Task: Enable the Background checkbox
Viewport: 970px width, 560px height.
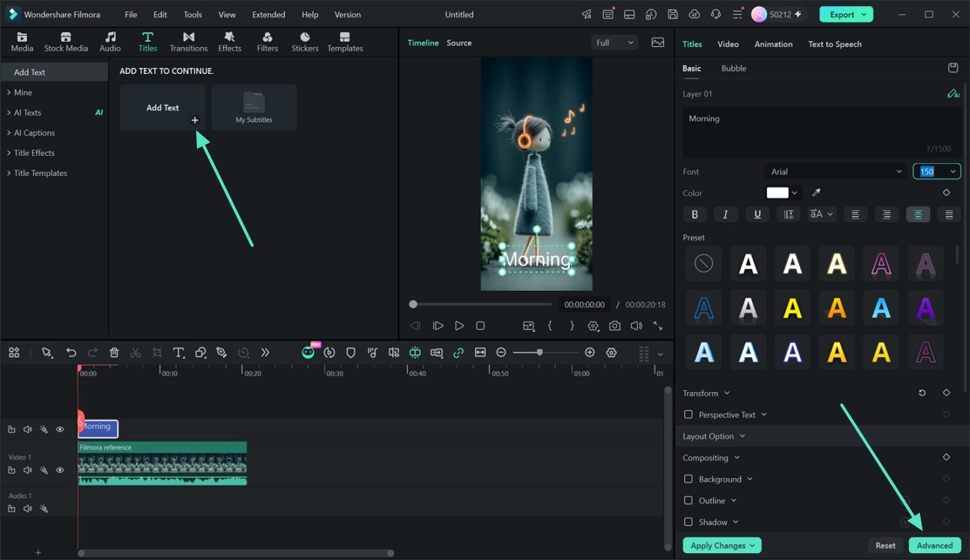Action: [x=688, y=479]
